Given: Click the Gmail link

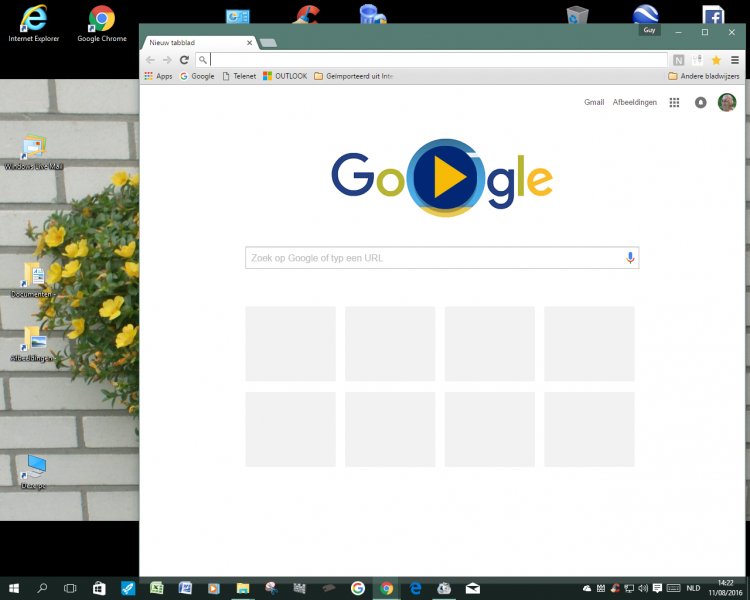Looking at the screenshot, I should point(594,102).
